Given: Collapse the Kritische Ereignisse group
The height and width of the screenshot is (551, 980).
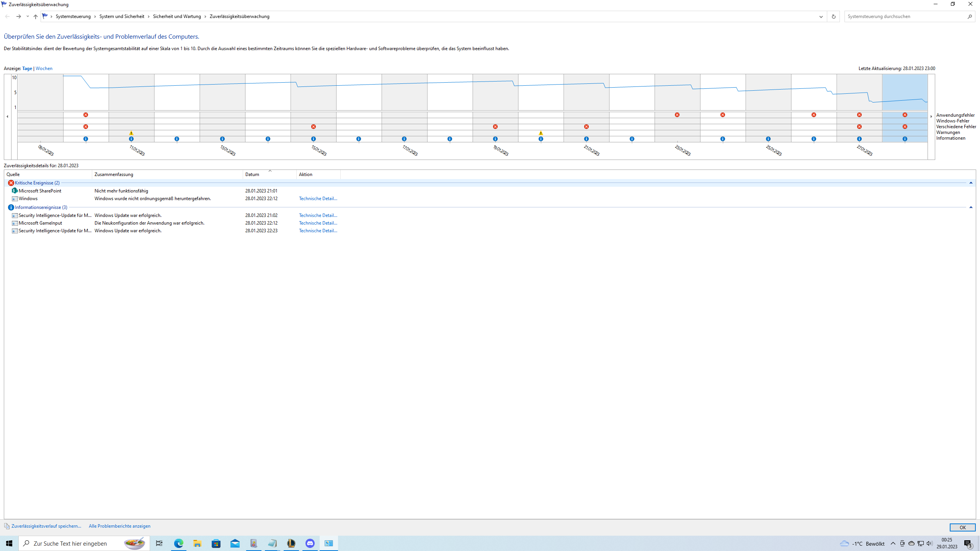Looking at the screenshot, I should coord(971,183).
